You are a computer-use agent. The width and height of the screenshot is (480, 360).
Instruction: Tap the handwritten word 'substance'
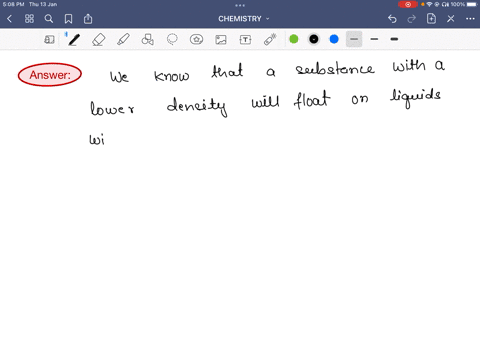(335, 69)
